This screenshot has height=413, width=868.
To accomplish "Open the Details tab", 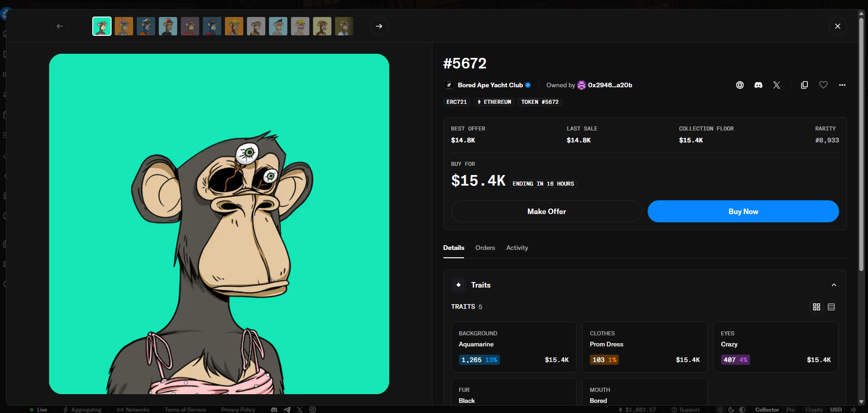I will pos(454,248).
